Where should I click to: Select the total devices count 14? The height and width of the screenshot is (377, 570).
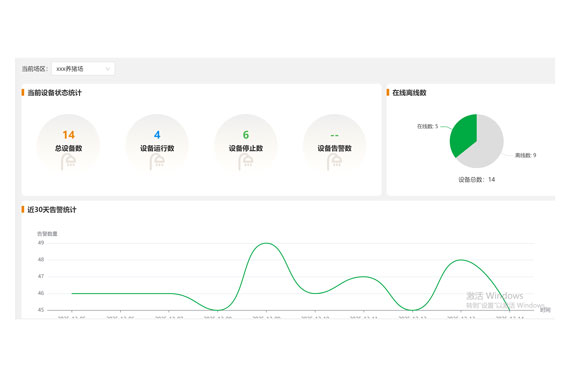(x=68, y=135)
